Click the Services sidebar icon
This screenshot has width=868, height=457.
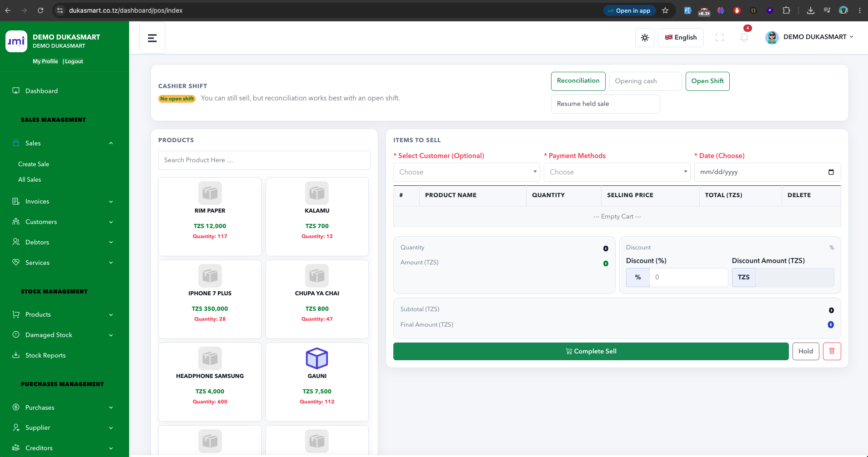tap(16, 262)
